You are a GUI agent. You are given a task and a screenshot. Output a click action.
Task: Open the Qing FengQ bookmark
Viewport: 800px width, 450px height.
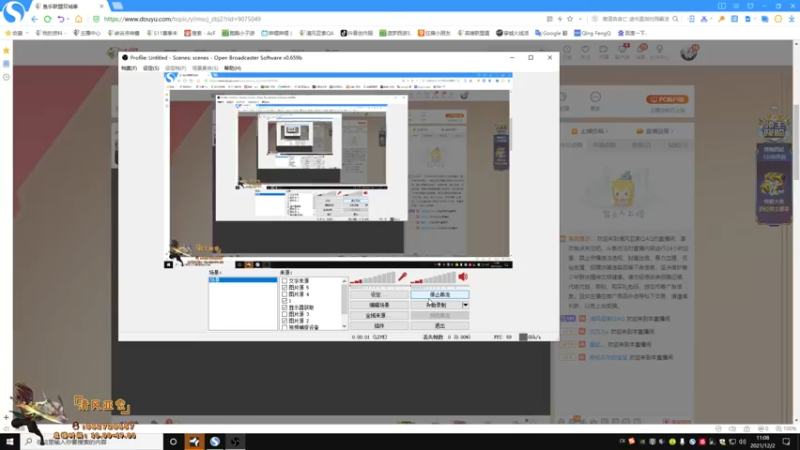[x=592, y=33]
